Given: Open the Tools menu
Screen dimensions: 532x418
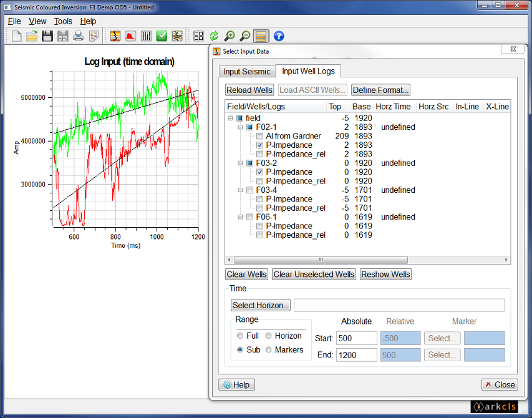Looking at the screenshot, I should click(63, 21).
